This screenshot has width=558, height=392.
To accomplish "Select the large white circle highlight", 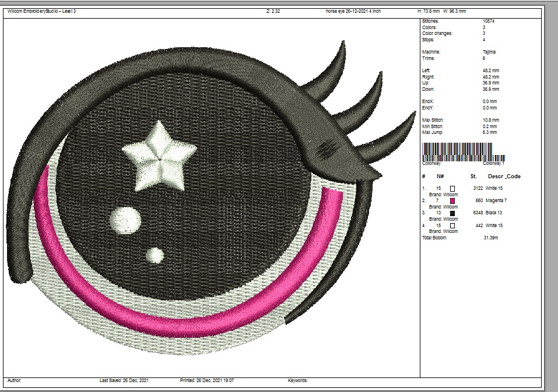I will pyautogui.click(x=125, y=220).
